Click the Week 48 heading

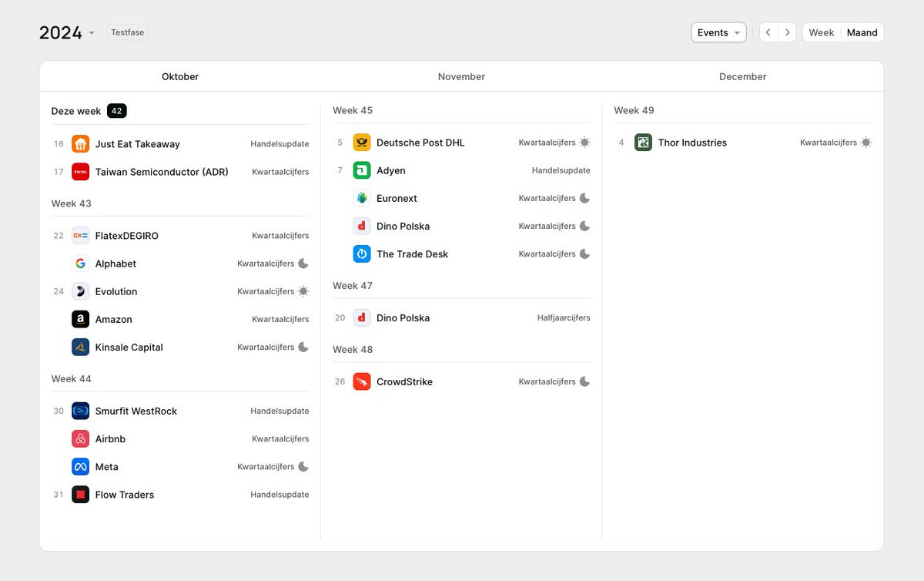[x=353, y=350]
